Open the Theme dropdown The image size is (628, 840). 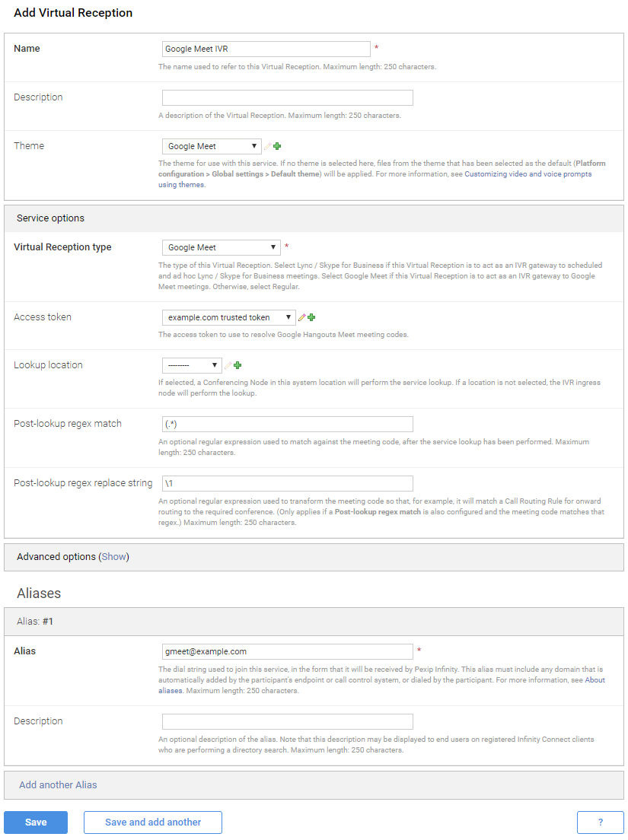point(212,146)
